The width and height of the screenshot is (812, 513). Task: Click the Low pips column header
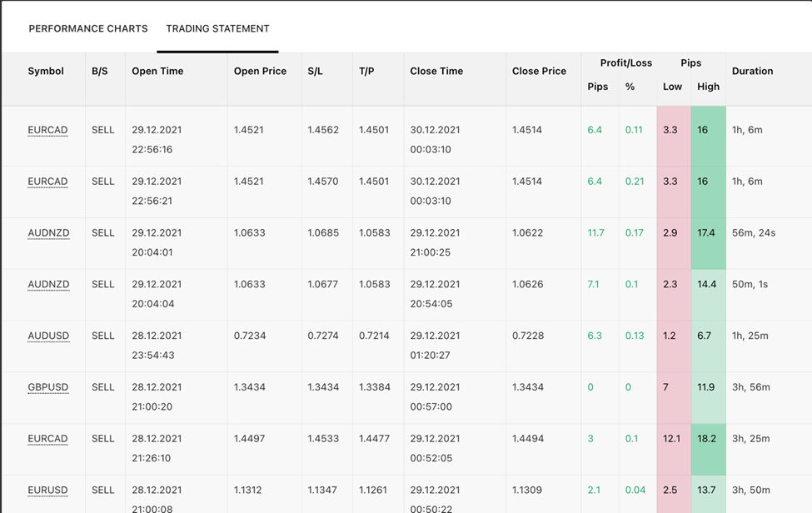tap(672, 87)
